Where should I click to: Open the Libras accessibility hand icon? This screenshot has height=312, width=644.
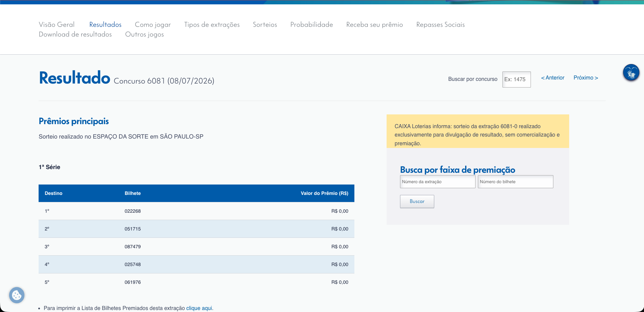coord(631,72)
